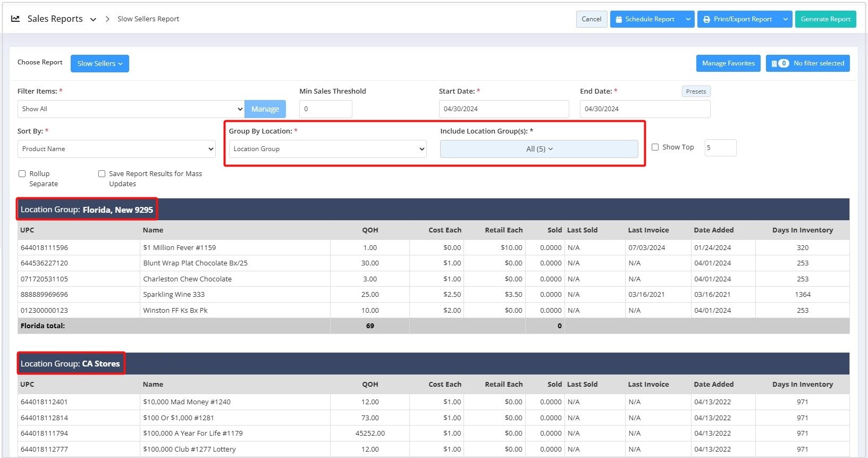Click the $100,000 Club #1277 Lottery name

[x=189, y=449]
